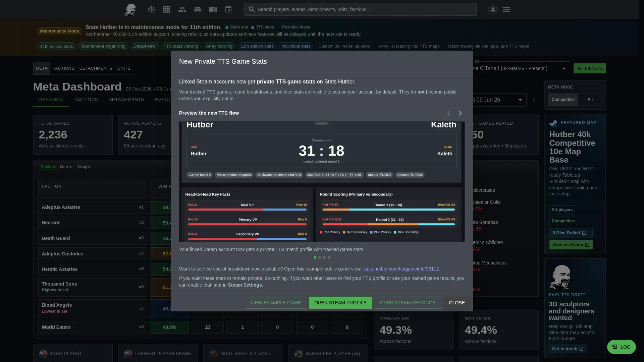644x362 pixels.
Task: Switch to the top DETACHMENTS tab
Action: 96,68
